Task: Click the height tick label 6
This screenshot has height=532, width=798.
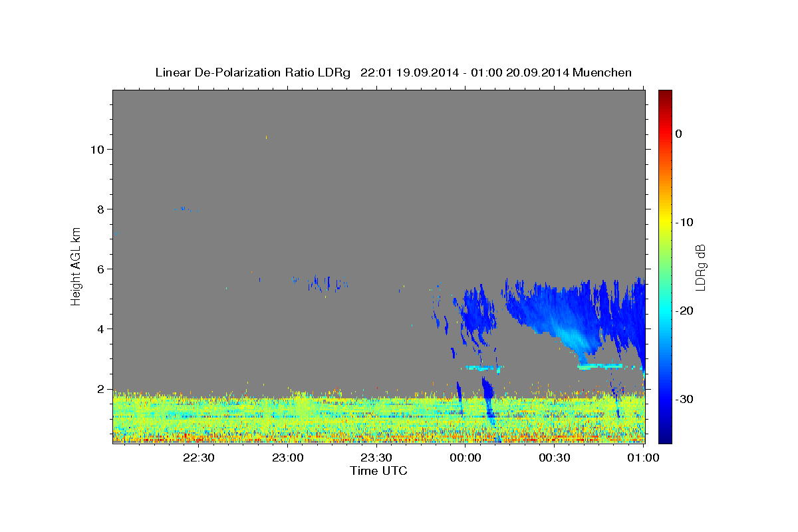Action: click(101, 269)
